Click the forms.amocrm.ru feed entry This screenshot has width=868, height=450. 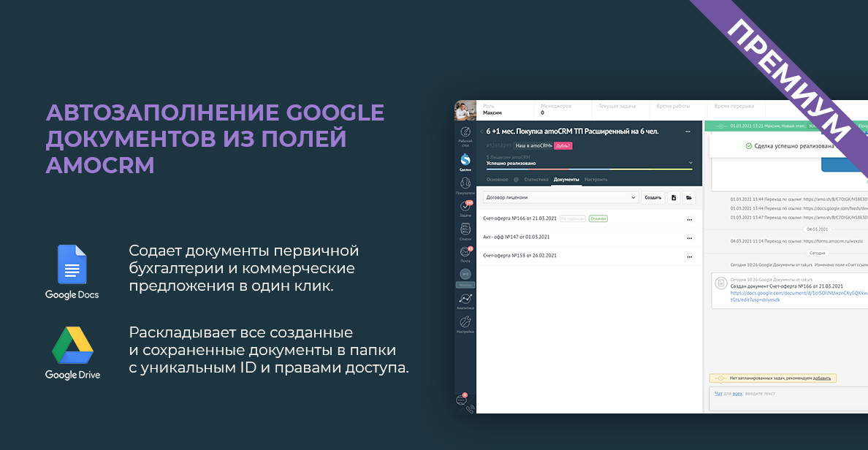[x=796, y=241]
